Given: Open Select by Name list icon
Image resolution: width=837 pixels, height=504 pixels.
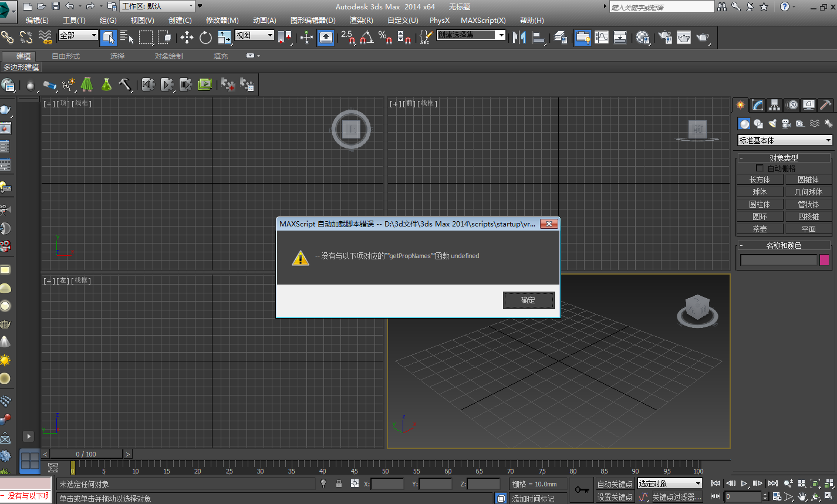Looking at the screenshot, I should 127,38.
